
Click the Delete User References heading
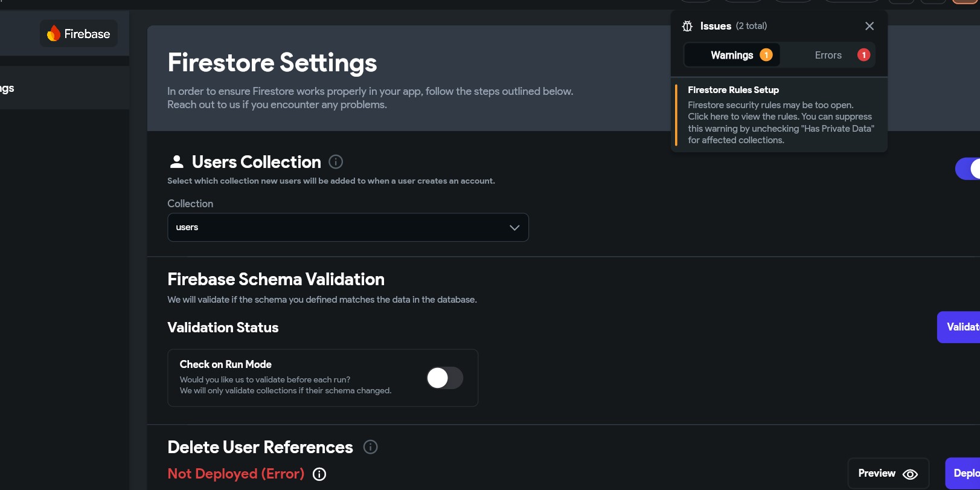(260, 447)
